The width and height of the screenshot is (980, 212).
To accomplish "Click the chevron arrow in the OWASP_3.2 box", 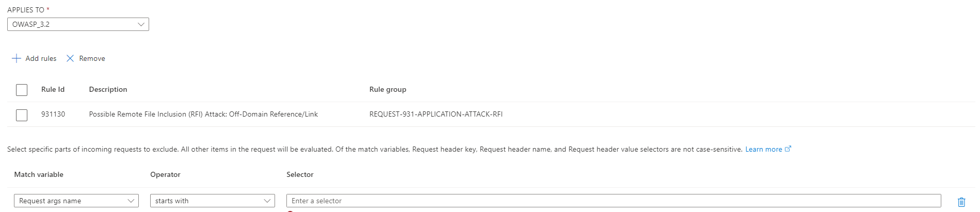I will 141,24.
